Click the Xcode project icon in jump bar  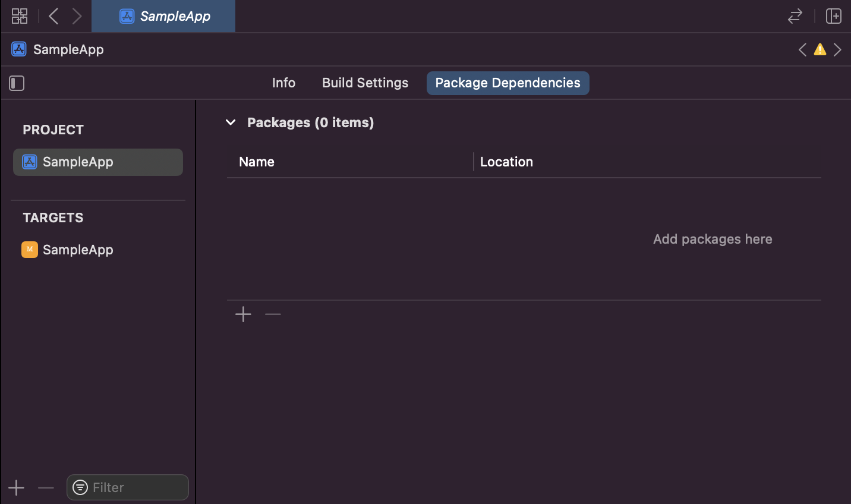19,49
